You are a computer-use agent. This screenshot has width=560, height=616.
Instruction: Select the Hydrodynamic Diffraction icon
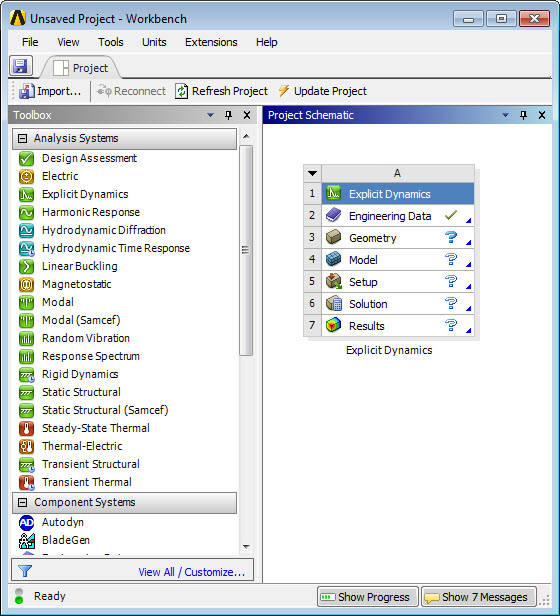pyautogui.click(x=26, y=231)
